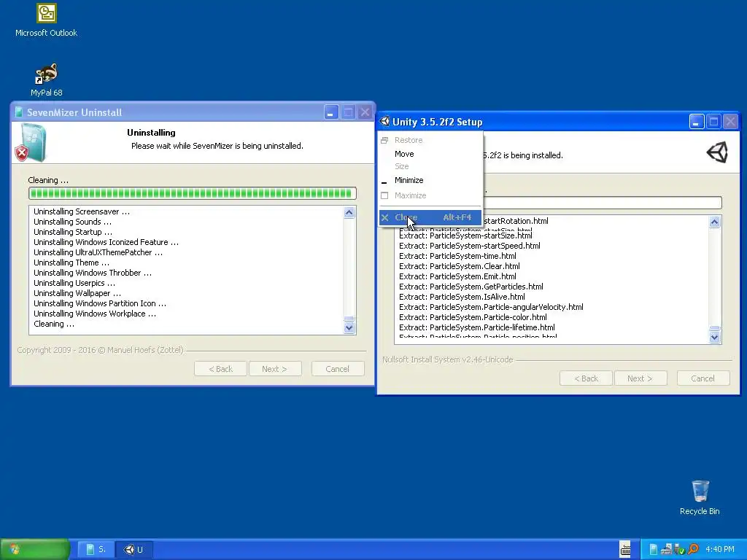Click Next in SevenMizer Uninstall

tap(275, 368)
